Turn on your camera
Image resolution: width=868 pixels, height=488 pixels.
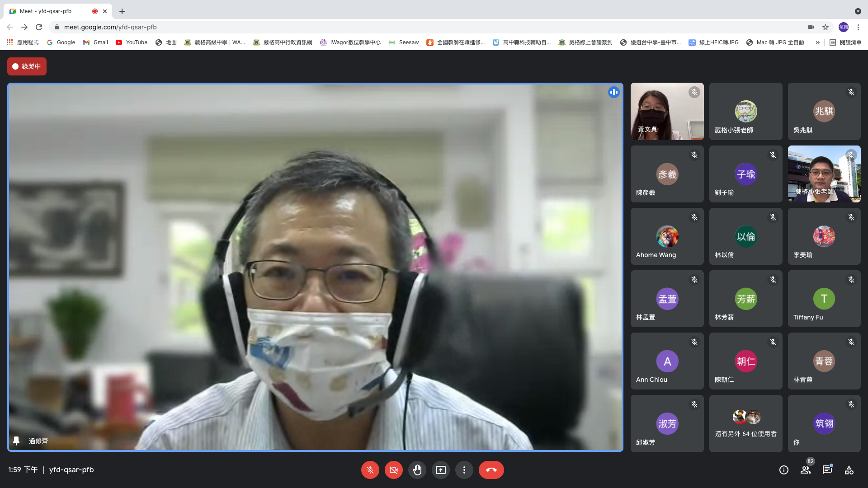pos(394,470)
